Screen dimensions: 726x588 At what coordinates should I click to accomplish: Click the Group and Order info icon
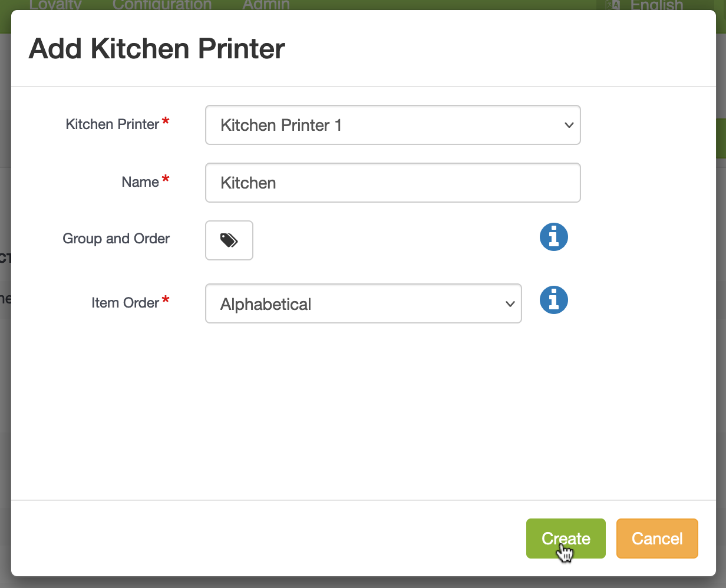coord(553,237)
